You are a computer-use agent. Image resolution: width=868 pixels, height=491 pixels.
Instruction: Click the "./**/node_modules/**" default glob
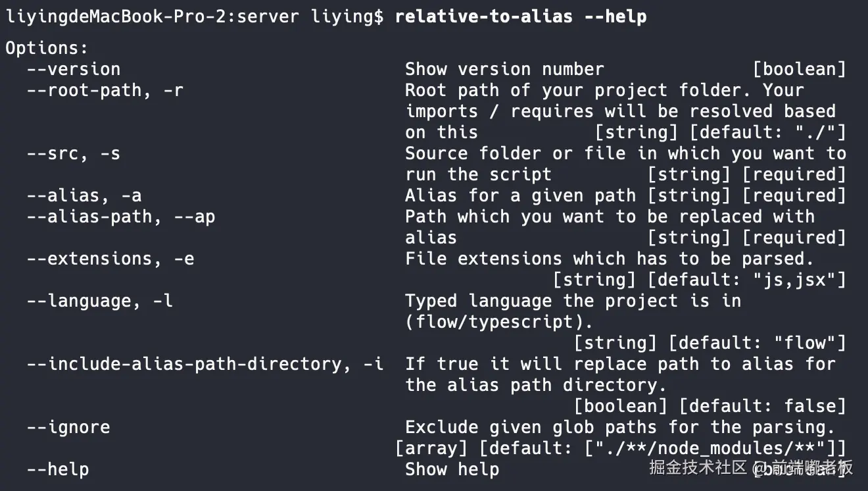[x=704, y=448]
